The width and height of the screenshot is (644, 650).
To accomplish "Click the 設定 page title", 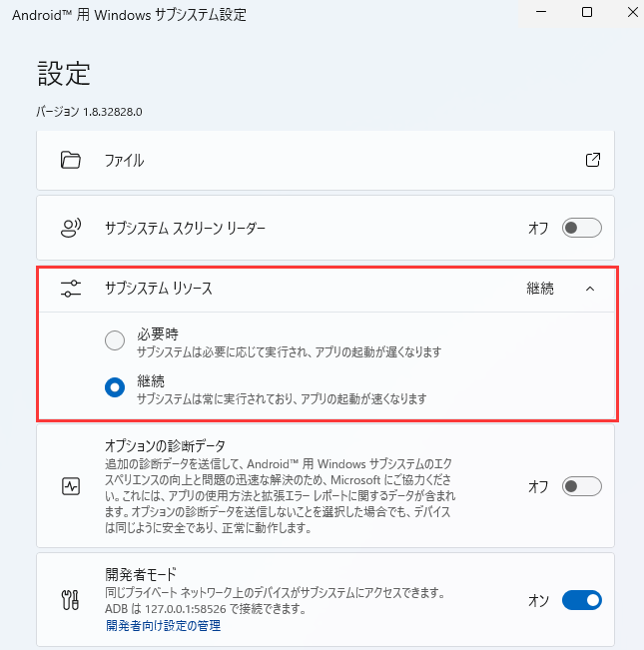I will 64,74.
